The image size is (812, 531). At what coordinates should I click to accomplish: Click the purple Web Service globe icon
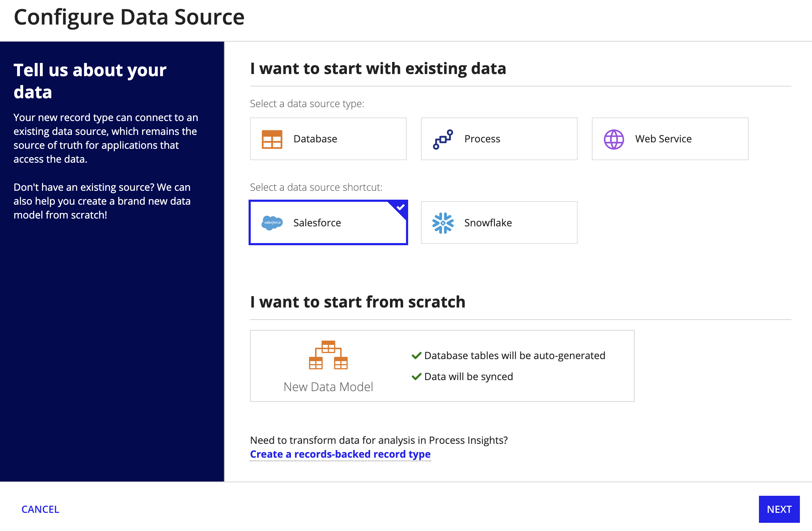coord(614,139)
